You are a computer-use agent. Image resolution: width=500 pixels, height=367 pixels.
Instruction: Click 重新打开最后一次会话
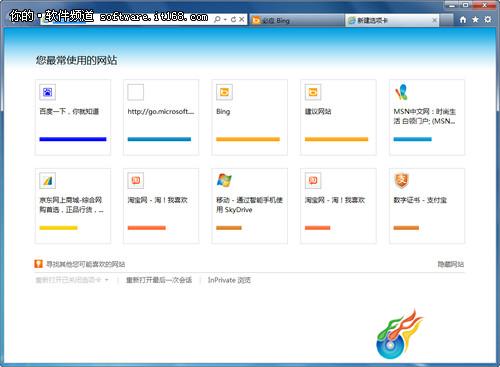159,280
